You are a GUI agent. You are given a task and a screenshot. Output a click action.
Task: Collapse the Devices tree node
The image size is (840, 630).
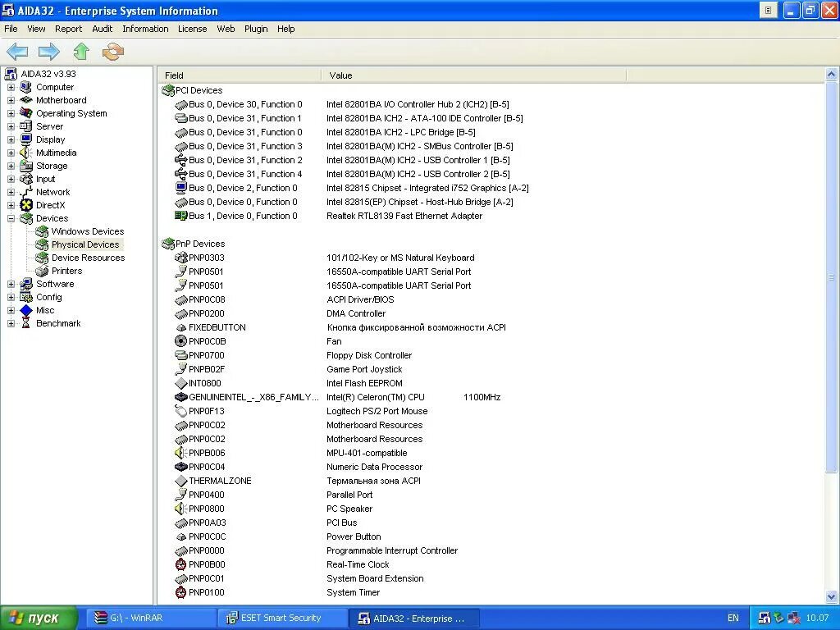11,218
